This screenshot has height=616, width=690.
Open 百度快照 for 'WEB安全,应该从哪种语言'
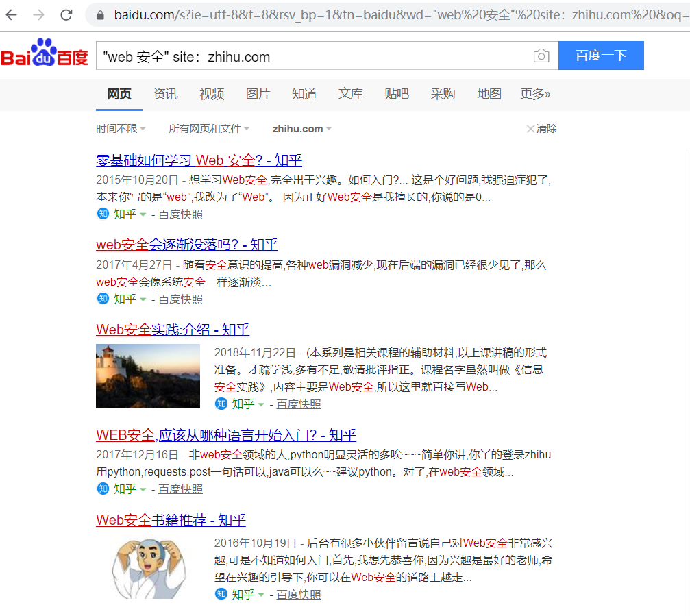coord(180,489)
